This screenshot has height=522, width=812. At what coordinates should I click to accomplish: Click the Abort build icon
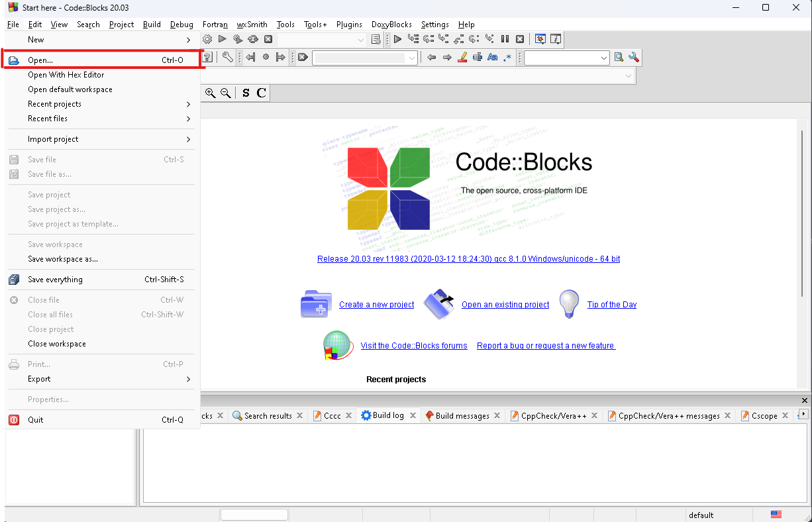[x=268, y=40]
